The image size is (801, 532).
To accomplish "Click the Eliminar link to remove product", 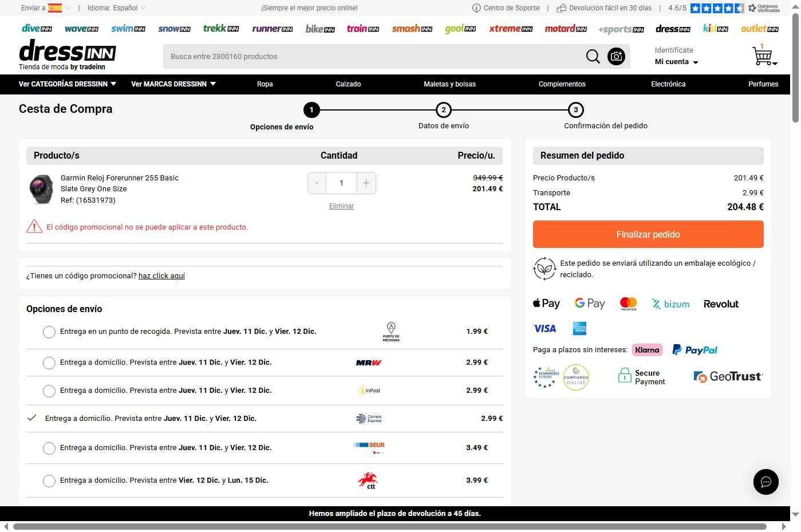I will (x=341, y=206).
